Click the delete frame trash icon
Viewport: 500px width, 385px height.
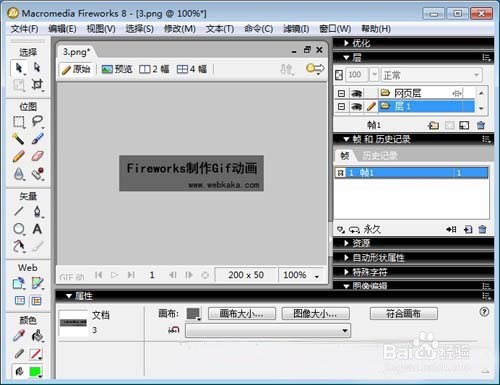(482, 229)
